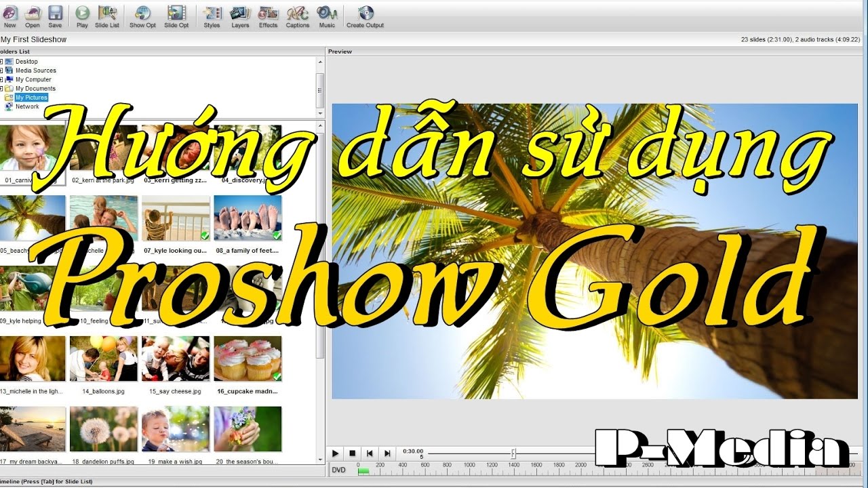The image size is (868, 488).
Task: Switch to Slide List view icon
Action: [x=107, y=16]
